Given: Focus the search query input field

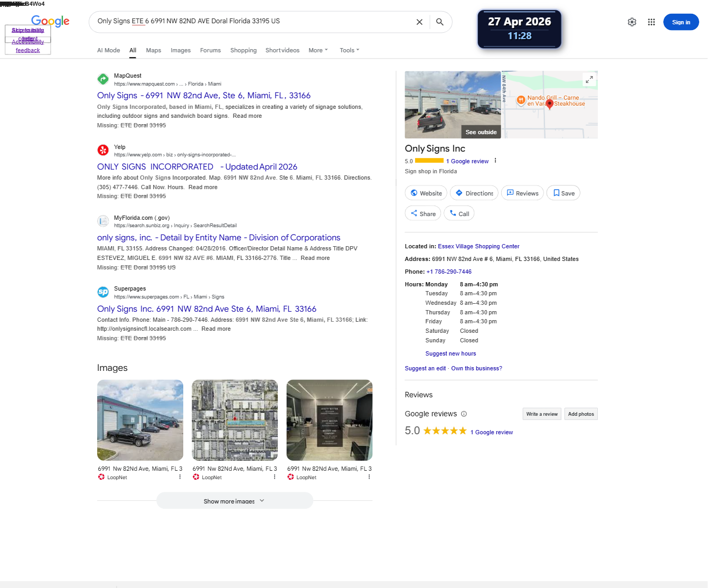Looking at the screenshot, I should point(253,21).
